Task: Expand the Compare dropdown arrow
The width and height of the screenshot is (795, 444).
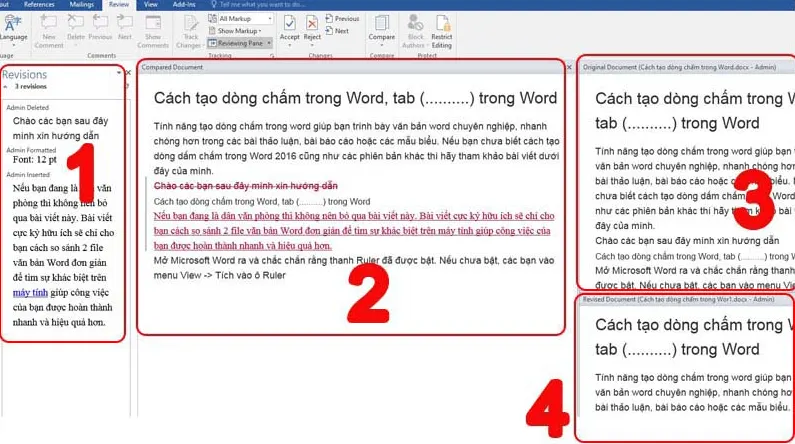Action: click(x=381, y=45)
